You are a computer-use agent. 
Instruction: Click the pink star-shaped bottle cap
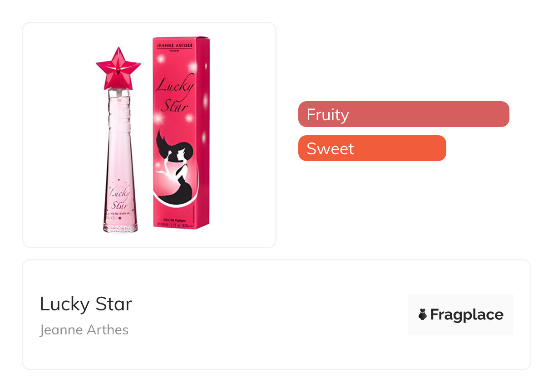tap(118, 69)
